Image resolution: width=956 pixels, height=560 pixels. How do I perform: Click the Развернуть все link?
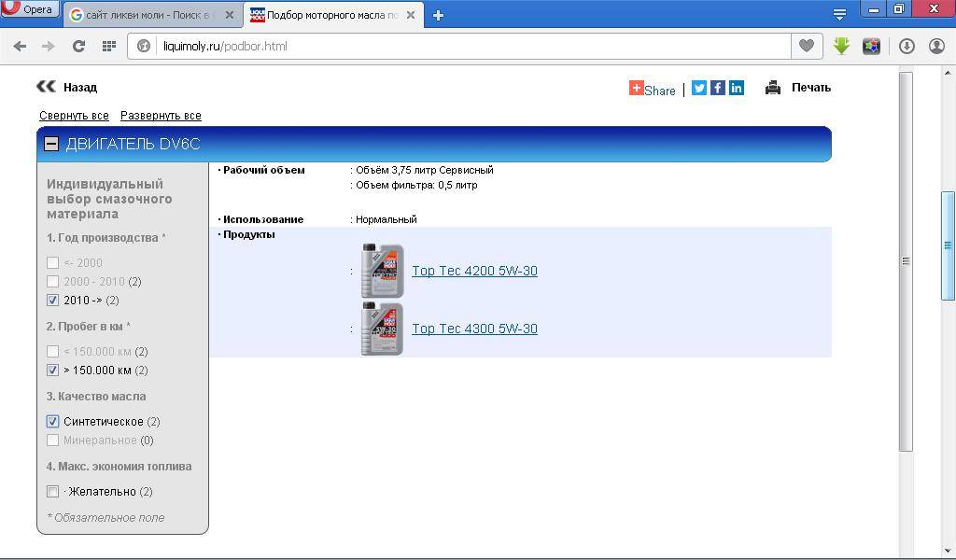(x=161, y=116)
